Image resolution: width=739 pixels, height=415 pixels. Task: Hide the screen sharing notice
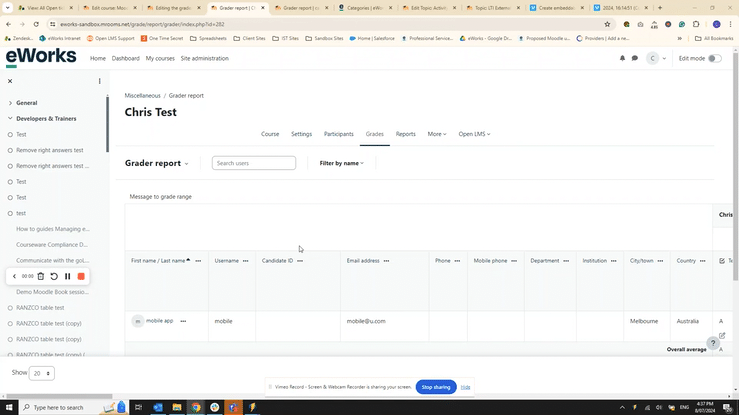(x=465, y=387)
